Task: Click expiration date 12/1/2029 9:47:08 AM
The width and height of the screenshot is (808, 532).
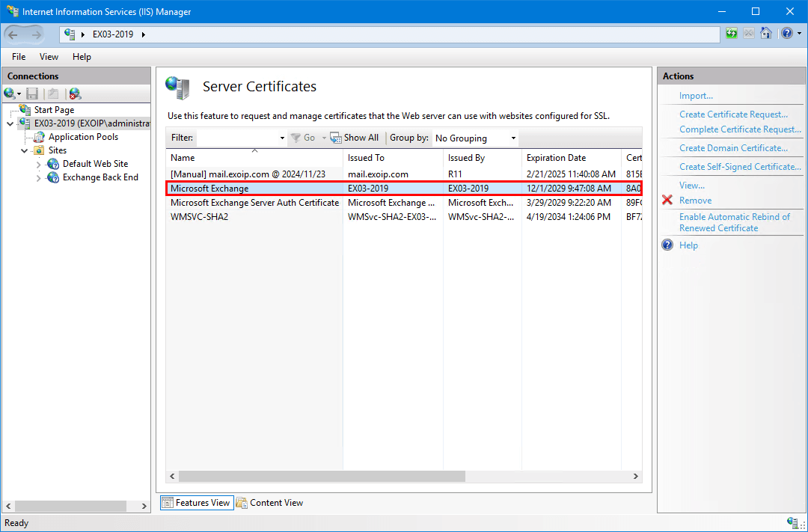Action: (569, 189)
